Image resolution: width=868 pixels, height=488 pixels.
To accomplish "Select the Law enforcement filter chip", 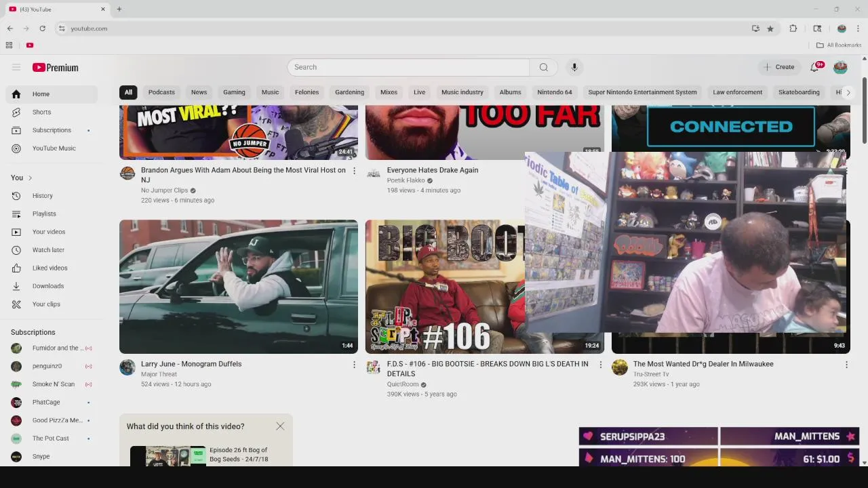I will coord(738,92).
